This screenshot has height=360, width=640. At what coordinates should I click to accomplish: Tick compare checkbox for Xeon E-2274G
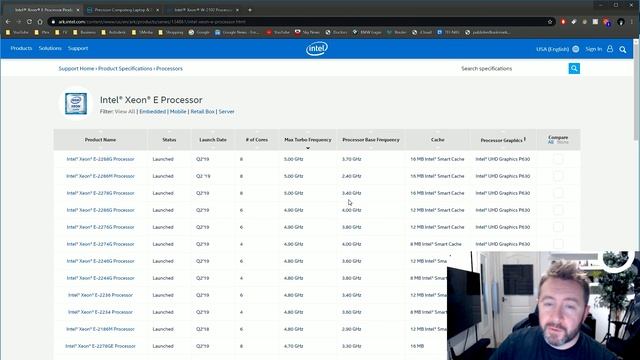[x=558, y=244]
